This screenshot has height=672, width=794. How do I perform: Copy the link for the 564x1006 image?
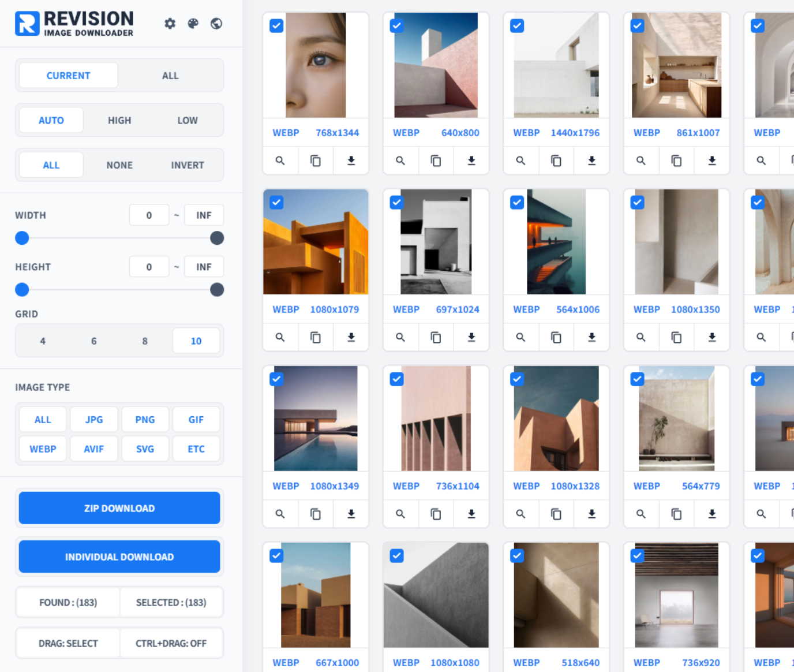(x=556, y=337)
